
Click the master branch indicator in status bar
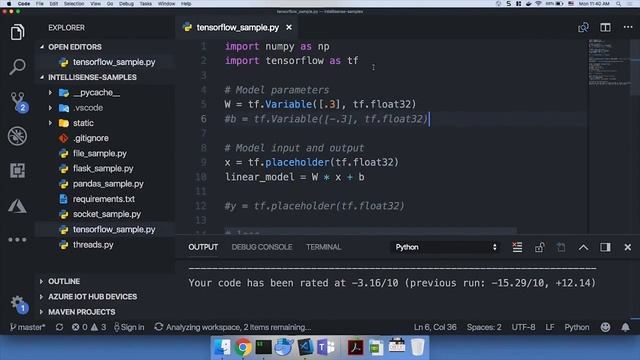point(27,327)
